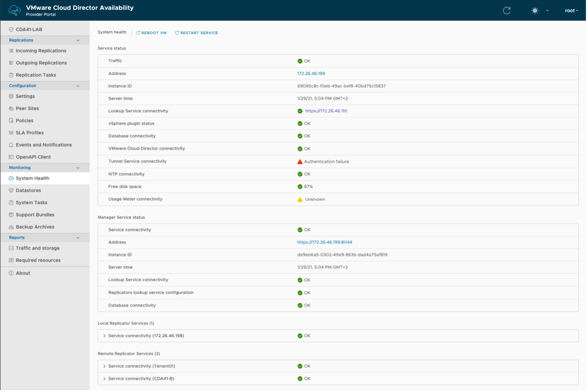Screen dimensions: 588x392
Task: Open the 172.26.46.199 address link
Action: 311,74
